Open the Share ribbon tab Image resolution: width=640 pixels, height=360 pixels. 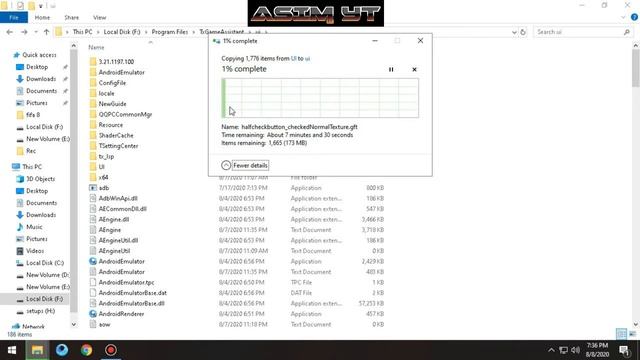coord(71,18)
